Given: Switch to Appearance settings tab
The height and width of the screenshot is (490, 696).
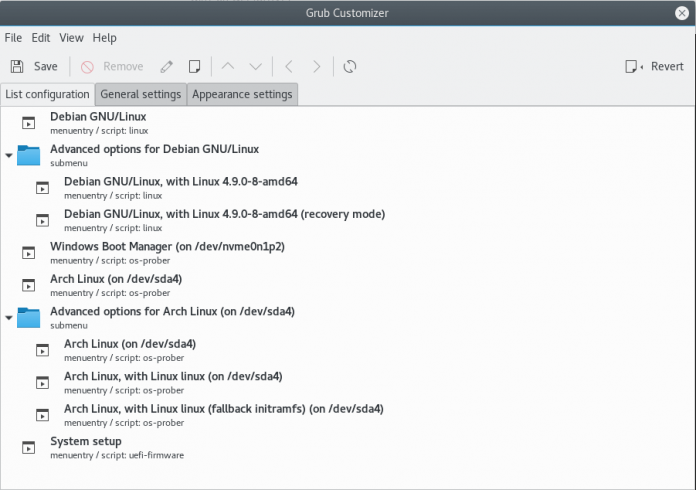Looking at the screenshot, I should pyautogui.click(x=242, y=95).
